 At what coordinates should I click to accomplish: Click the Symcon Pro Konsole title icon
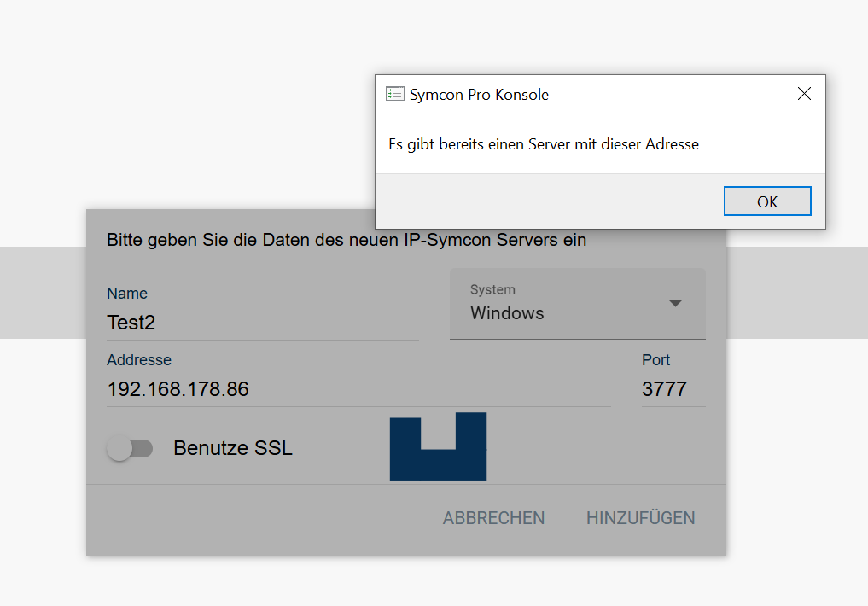[x=394, y=94]
